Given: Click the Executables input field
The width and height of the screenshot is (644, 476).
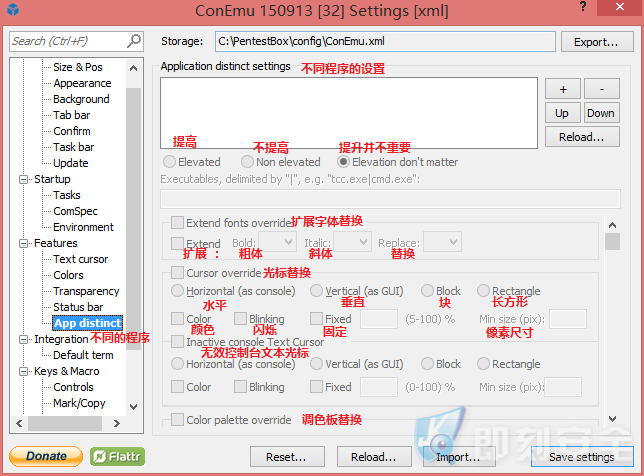Looking at the screenshot, I should [x=390, y=199].
